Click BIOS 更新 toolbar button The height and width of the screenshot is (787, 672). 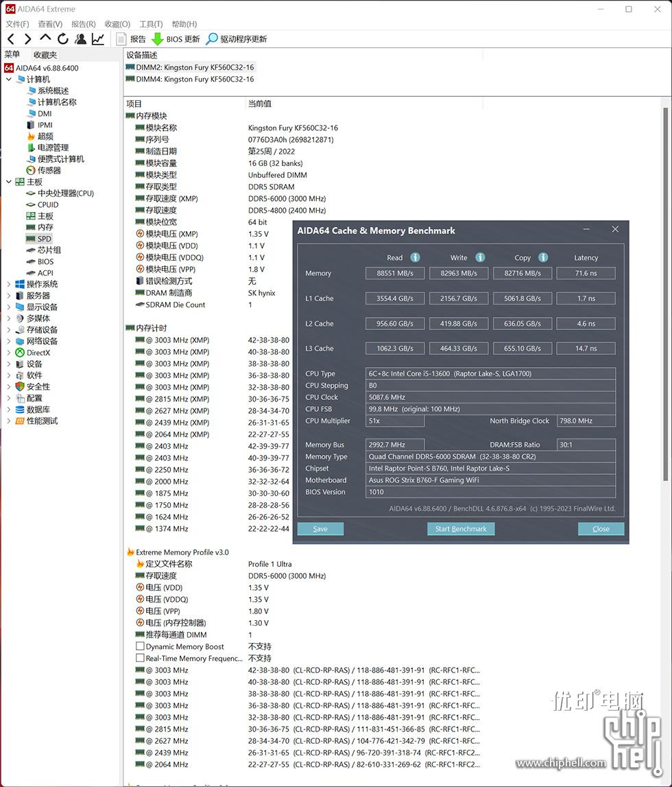176,38
